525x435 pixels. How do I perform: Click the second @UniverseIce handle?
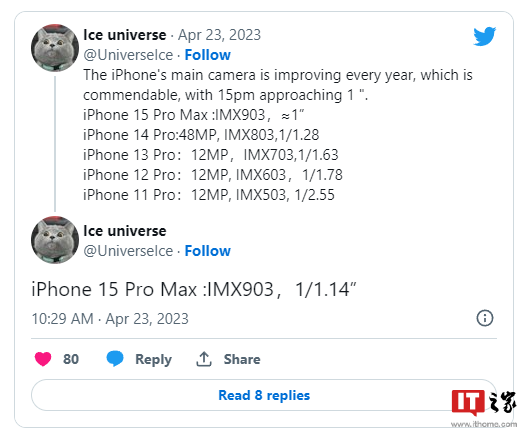(x=128, y=251)
